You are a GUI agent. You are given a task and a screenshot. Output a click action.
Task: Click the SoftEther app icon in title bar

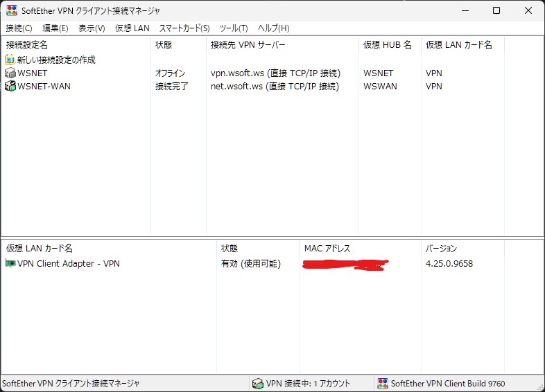click(12, 10)
